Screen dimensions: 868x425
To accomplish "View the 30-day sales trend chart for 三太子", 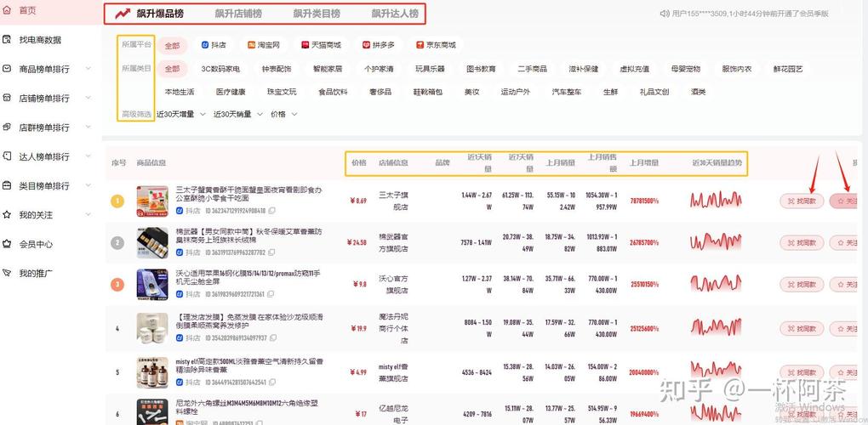I will pos(716,200).
